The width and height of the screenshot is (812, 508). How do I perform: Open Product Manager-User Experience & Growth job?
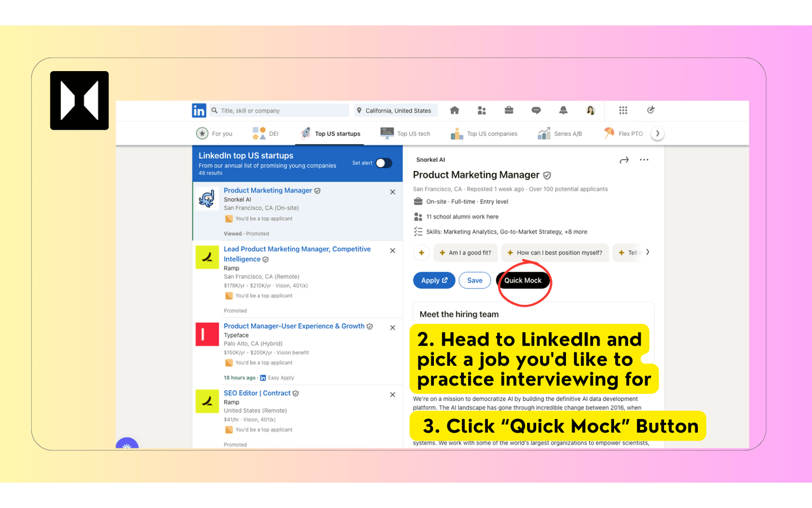(294, 326)
